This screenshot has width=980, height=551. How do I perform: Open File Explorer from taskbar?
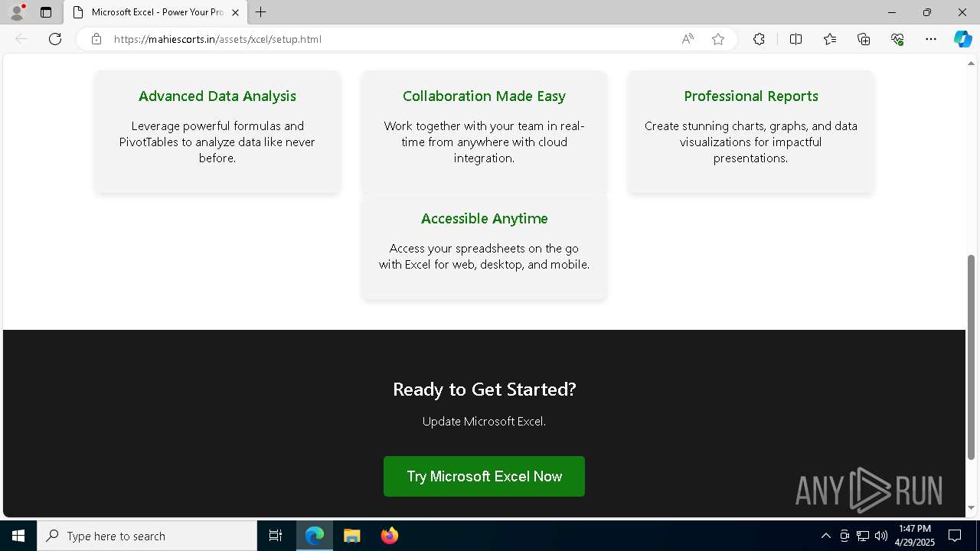[x=351, y=536]
